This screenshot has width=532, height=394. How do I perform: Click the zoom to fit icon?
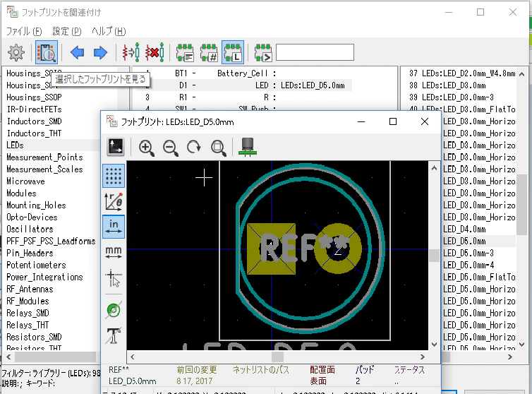point(218,148)
